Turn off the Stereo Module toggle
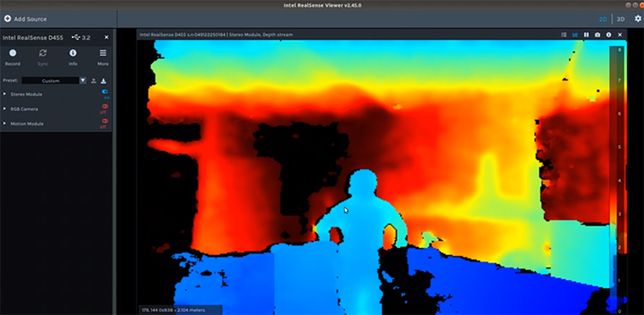The height and width of the screenshot is (315, 644). tap(105, 92)
